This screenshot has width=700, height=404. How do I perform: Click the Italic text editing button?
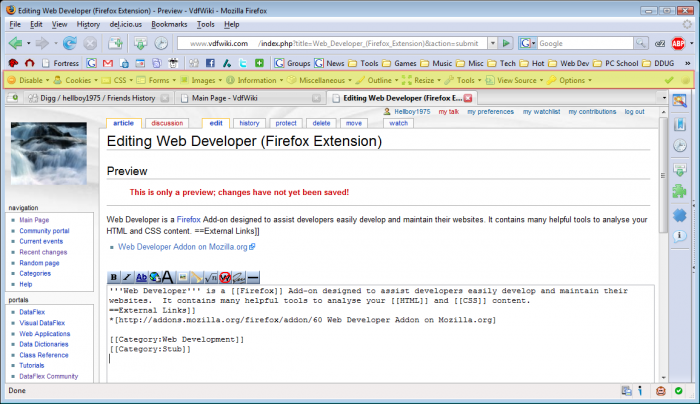click(x=127, y=276)
